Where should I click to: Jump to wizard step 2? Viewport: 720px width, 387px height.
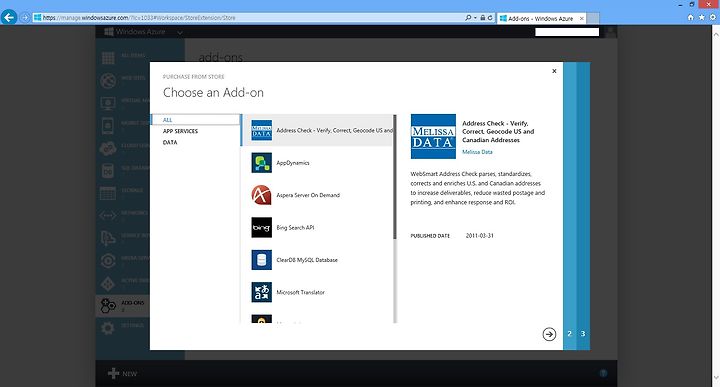click(x=570, y=334)
